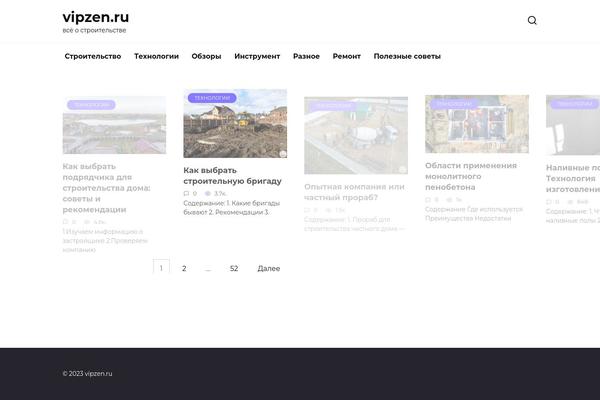
Task: Click the excerpt text Содержание: 1. Какие бригады
Action: (x=232, y=207)
